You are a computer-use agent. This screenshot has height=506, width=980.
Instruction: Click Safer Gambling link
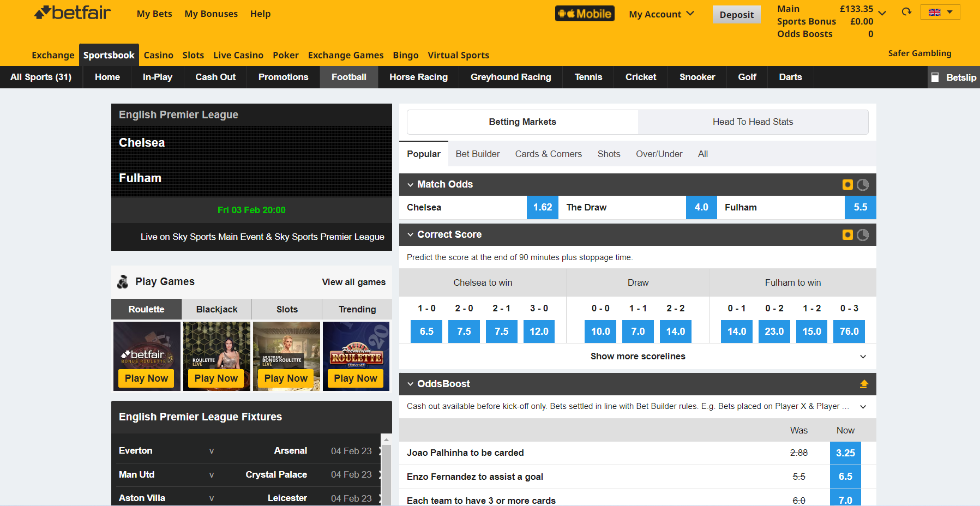click(919, 53)
